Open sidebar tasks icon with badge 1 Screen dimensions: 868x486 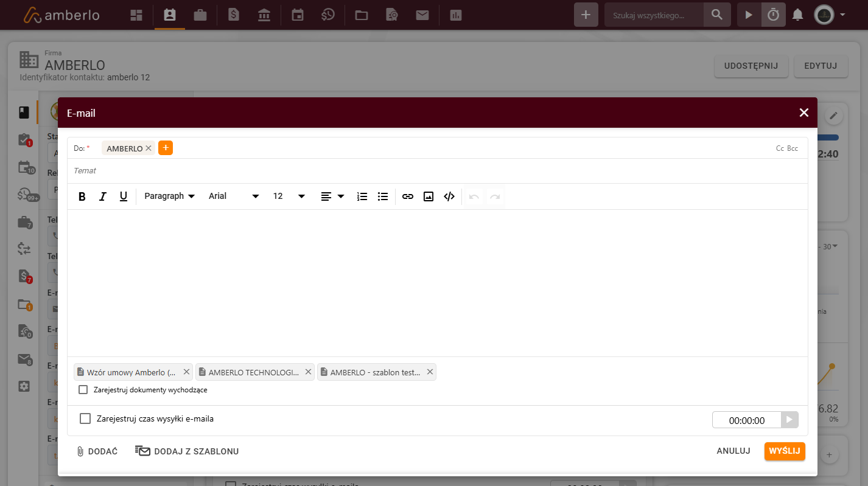point(24,141)
